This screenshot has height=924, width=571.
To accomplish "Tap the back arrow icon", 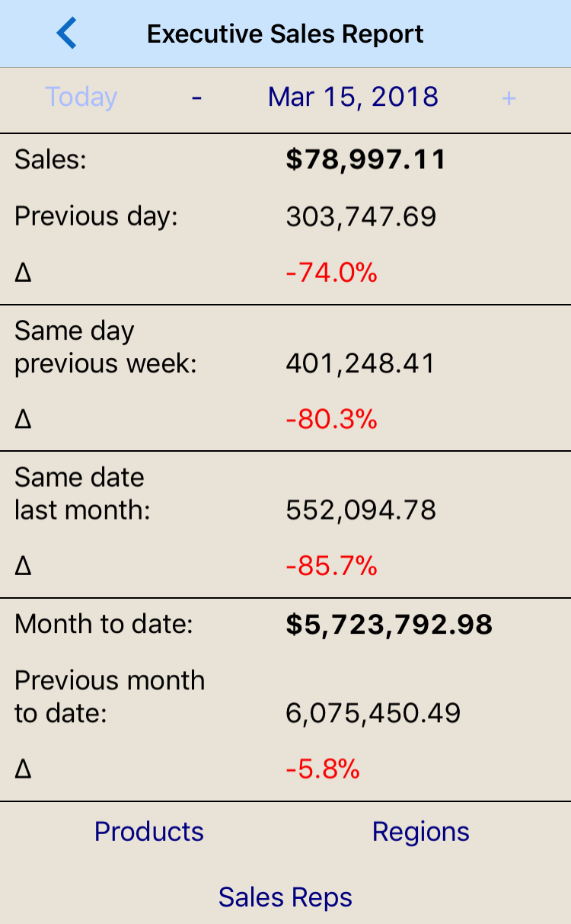I will click(x=67, y=34).
